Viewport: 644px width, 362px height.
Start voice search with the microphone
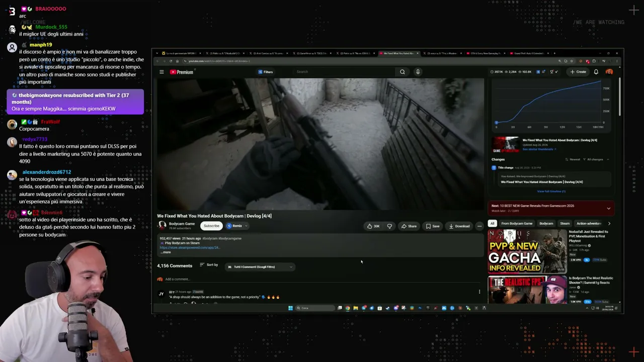[x=418, y=72]
